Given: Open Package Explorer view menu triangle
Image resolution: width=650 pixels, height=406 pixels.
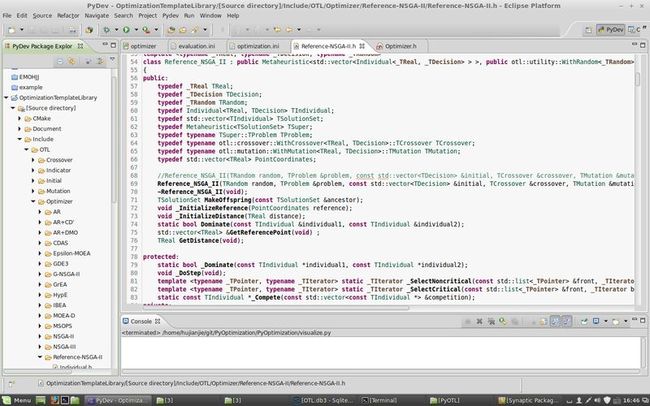Looking at the screenshot, I should tap(112, 60).
